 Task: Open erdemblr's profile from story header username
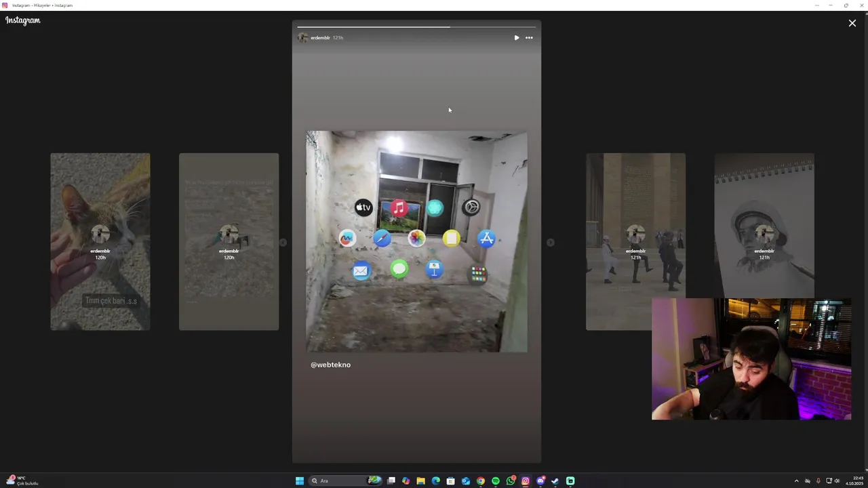pos(320,38)
